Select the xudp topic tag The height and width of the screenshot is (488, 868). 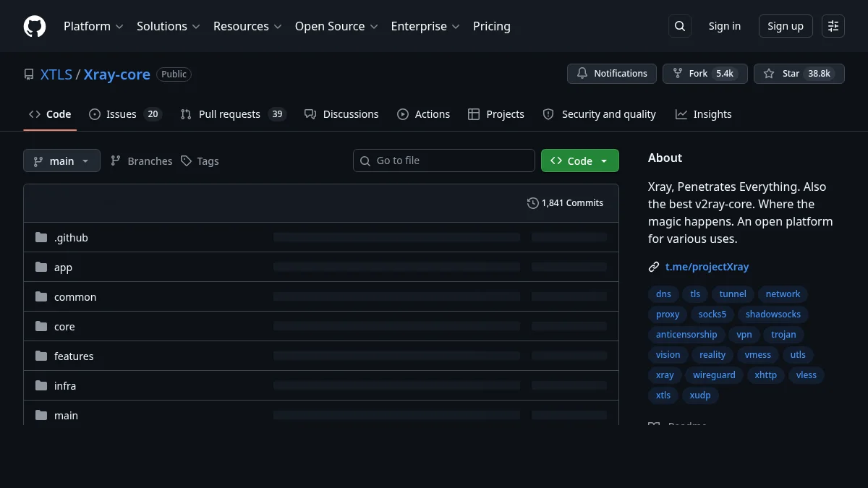(700, 395)
